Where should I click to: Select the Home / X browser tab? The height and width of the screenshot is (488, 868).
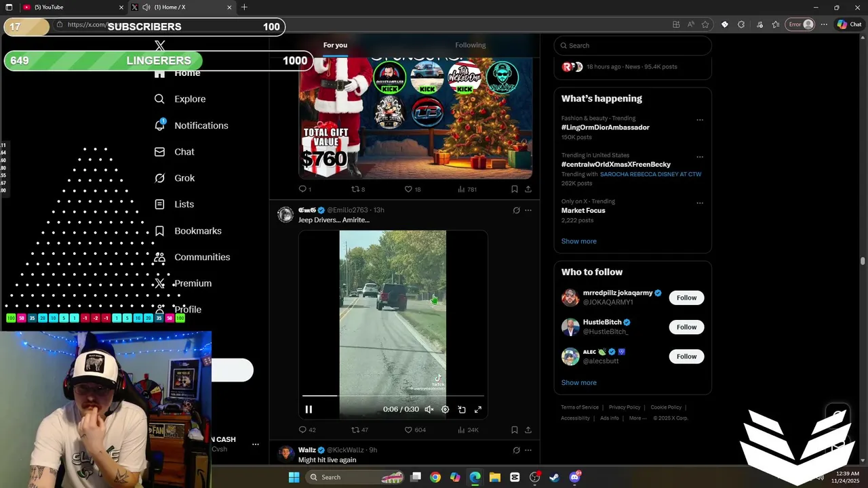(182, 7)
